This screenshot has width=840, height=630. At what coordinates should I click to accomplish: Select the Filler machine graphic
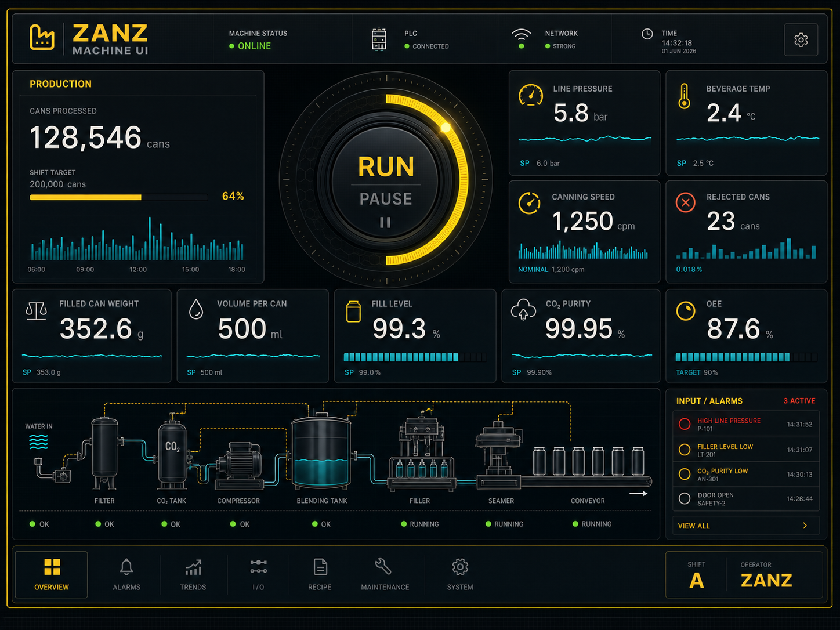(421, 451)
